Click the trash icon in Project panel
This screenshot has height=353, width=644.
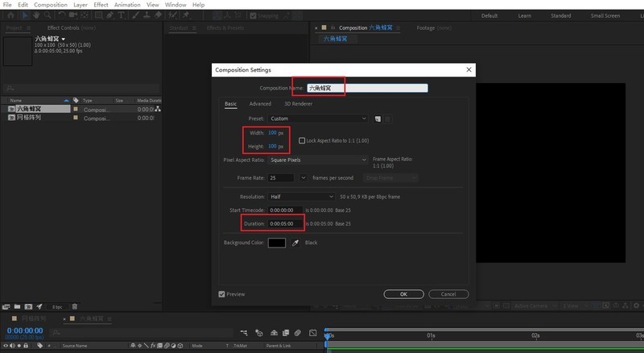(x=75, y=306)
